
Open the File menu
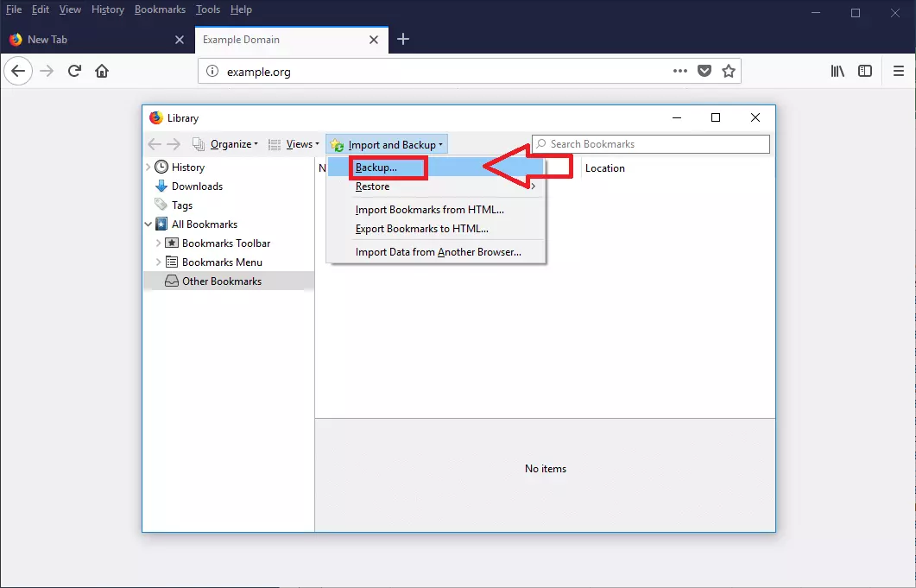point(14,10)
